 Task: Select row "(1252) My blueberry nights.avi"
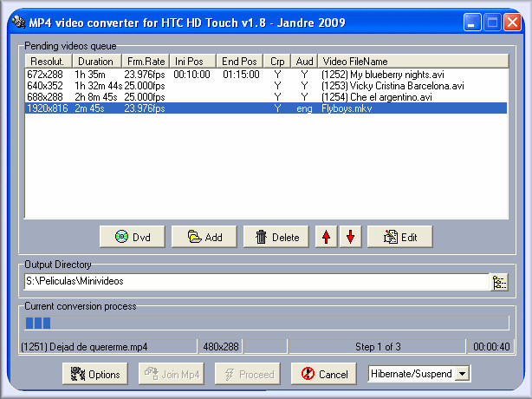pyautogui.click(x=266, y=75)
